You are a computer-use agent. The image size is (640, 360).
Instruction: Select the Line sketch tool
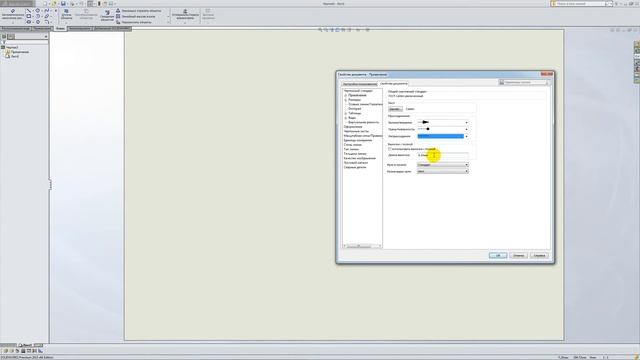pyautogui.click(x=29, y=11)
